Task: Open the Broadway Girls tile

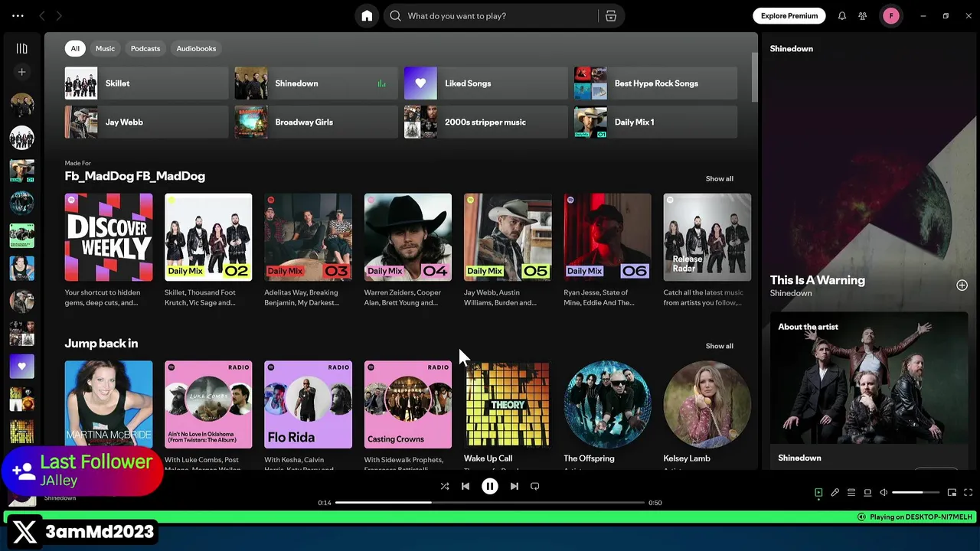Action: tap(316, 122)
